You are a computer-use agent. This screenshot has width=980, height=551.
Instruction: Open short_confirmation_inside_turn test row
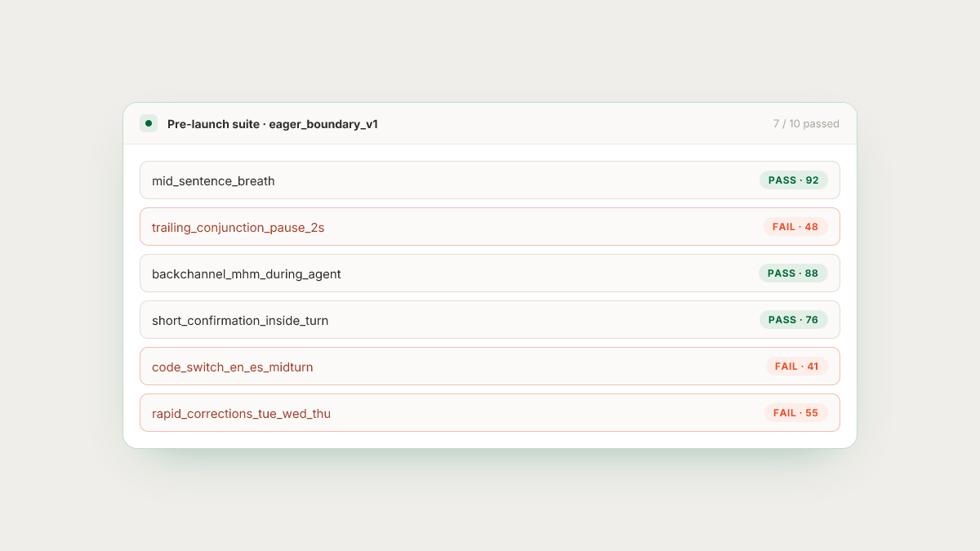[490, 320]
